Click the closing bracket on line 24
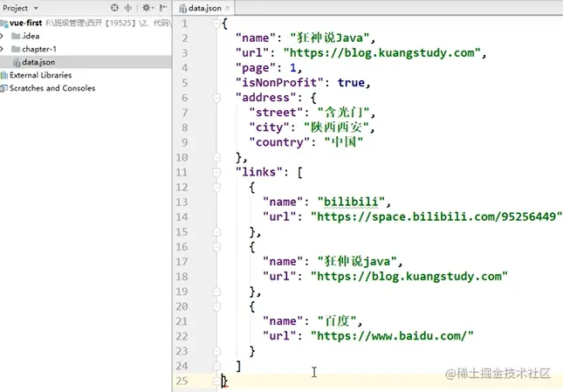 (239, 366)
